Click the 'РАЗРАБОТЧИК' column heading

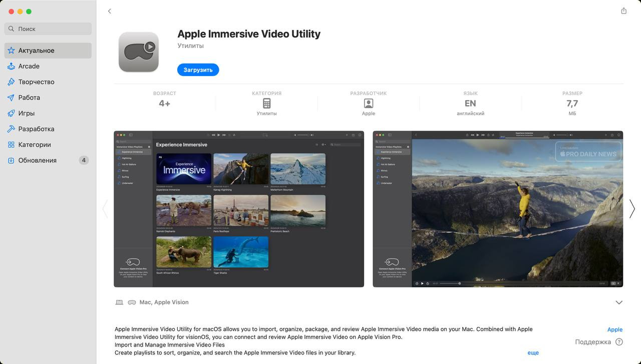369,93
